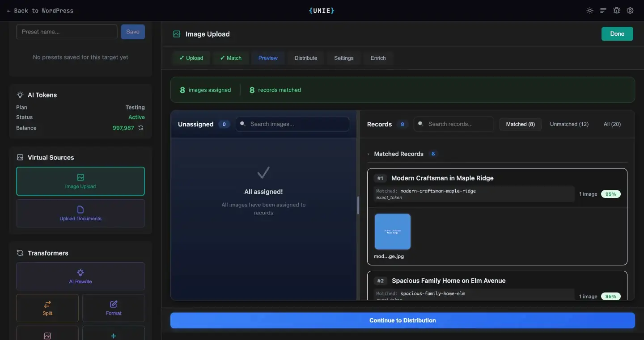Add the Split transformer
This screenshot has width=644, height=340.
point(47,308)
